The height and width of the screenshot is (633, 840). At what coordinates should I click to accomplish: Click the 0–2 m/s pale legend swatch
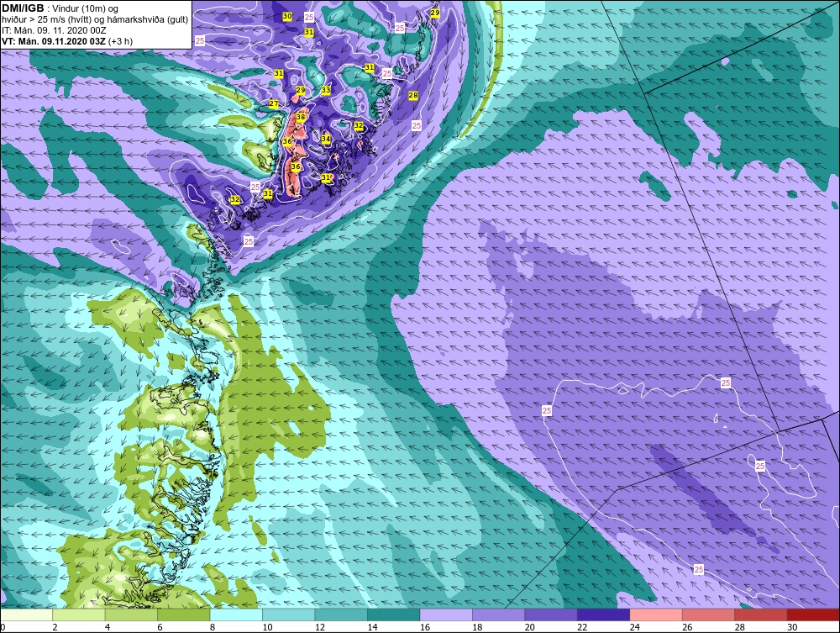pyautogui.click(x=26, y=615)
